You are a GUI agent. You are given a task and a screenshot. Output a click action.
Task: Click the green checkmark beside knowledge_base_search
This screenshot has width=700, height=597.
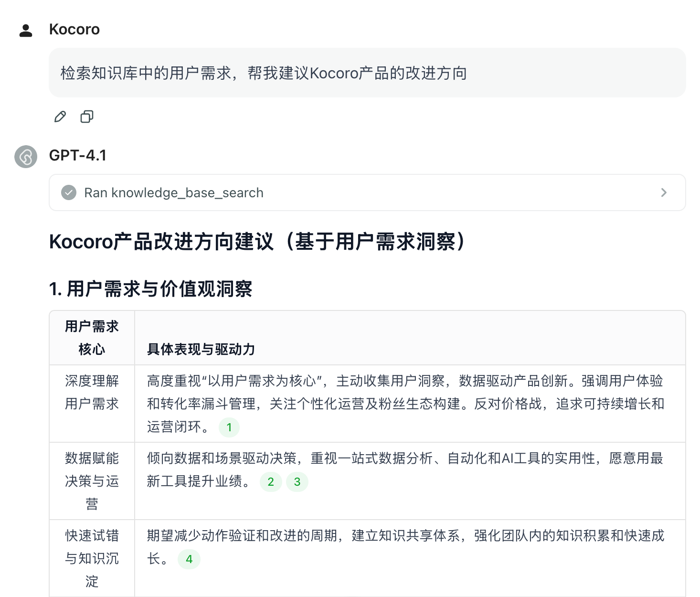[x=69, y=192]
